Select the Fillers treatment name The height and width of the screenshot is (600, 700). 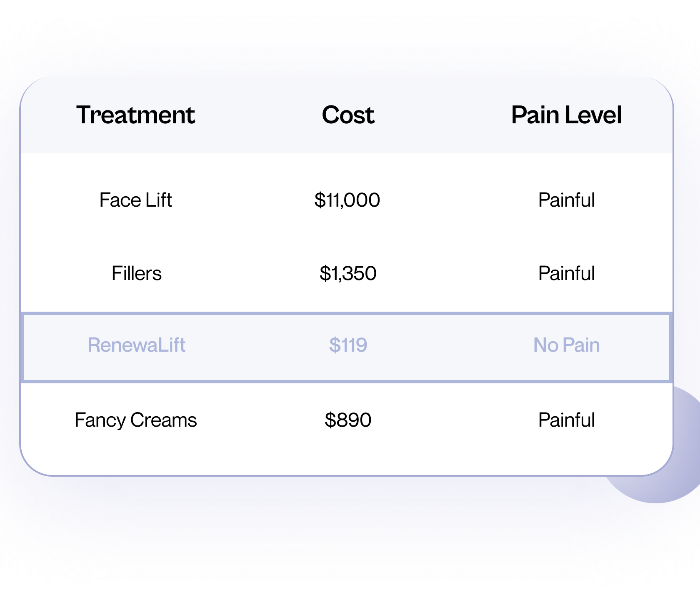(x=136, y=273)
